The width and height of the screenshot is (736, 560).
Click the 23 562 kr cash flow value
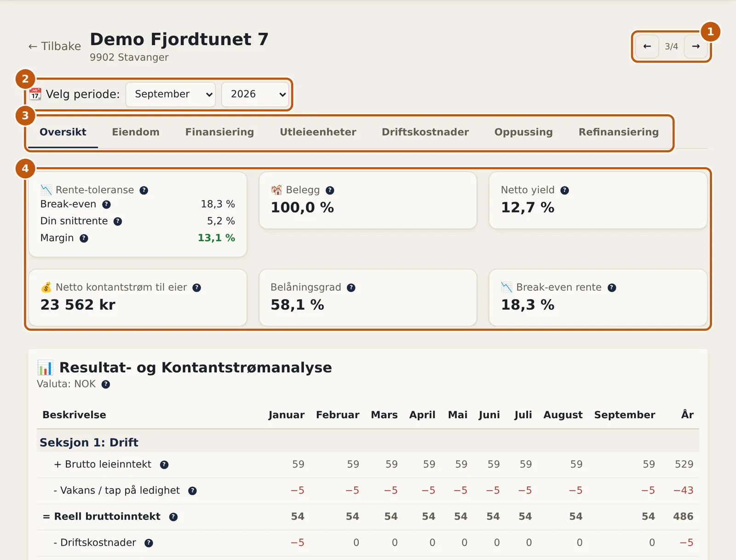(x=78, y=305)
